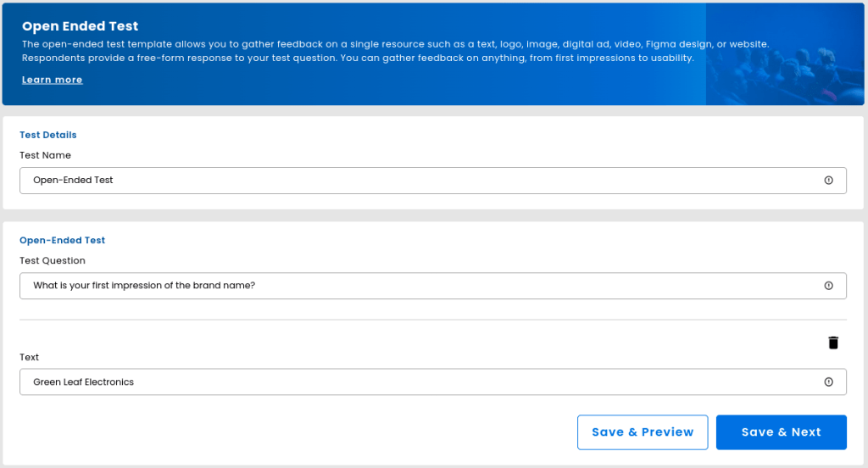The height and width of the screenshot is (468, 868).
Task: Click the banner line starting with Respondents
Action: point(358,58)
